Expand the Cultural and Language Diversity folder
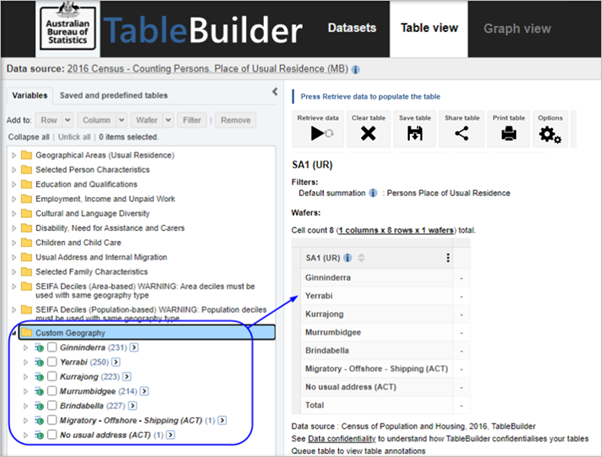Image resolution: width=602 pixels, height=457 pixels. [x=14, y=214]
